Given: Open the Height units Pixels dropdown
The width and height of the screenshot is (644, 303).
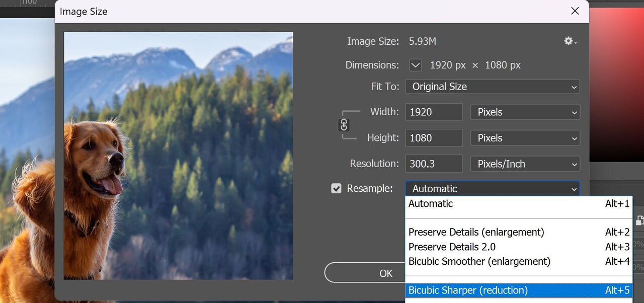Looking at the screenshot, I should (x=525, y=138).
